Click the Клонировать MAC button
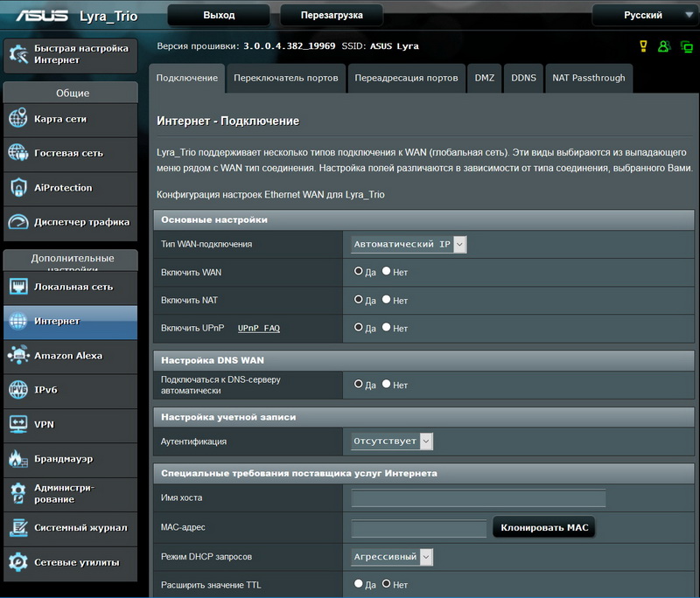 pos(543,528)
